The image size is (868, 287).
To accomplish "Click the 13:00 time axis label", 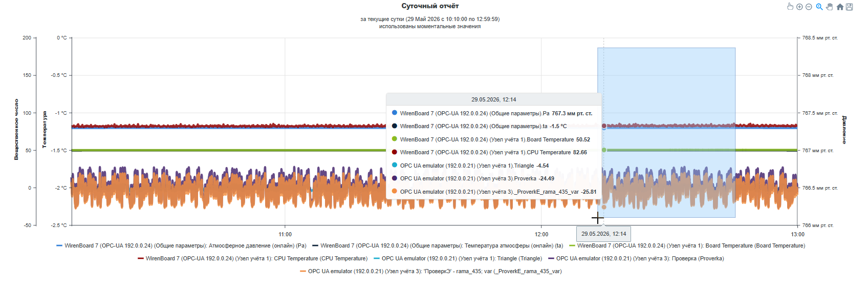I will pos(798,234).
